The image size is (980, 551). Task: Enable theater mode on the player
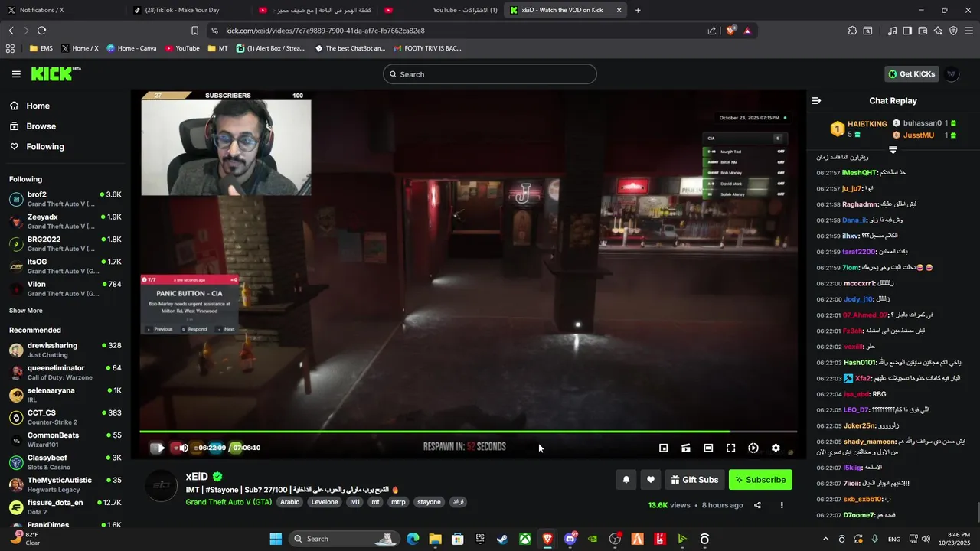tap(708, 448)
